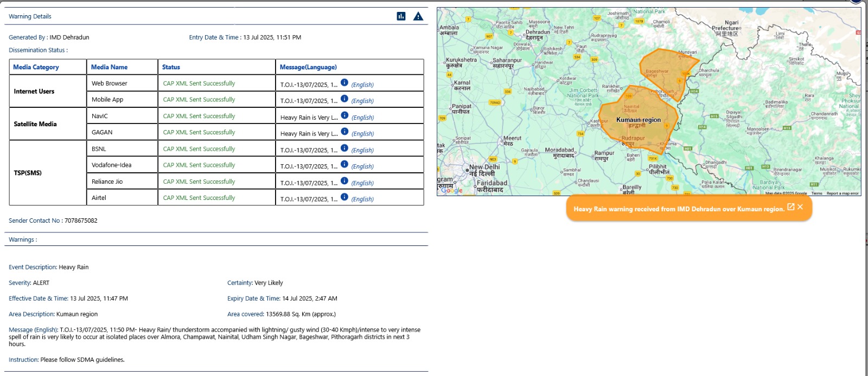
Task: Click the Airtel media name
Action: tap(99, 198)
